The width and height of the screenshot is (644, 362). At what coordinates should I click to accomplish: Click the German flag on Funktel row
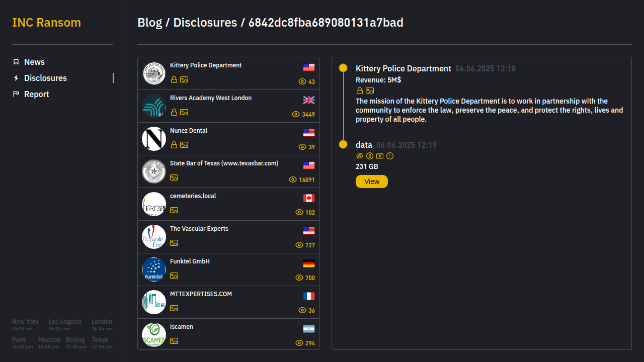(x=309, y=263)
